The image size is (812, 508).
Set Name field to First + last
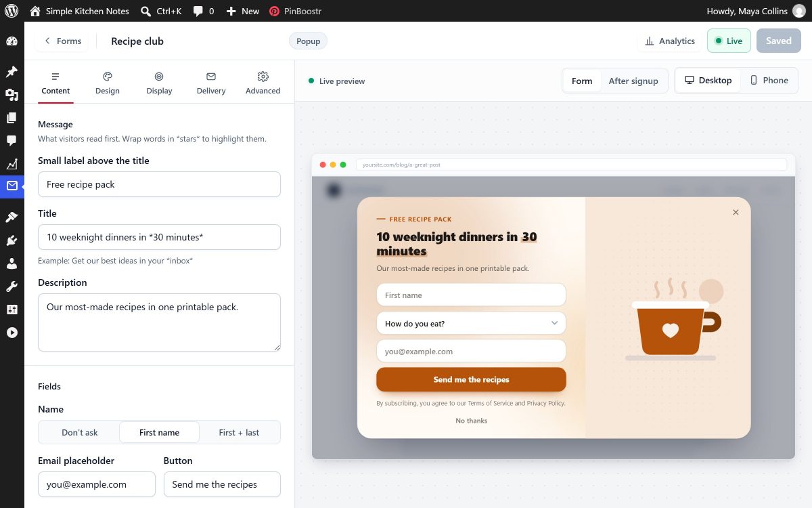(239, 432)
